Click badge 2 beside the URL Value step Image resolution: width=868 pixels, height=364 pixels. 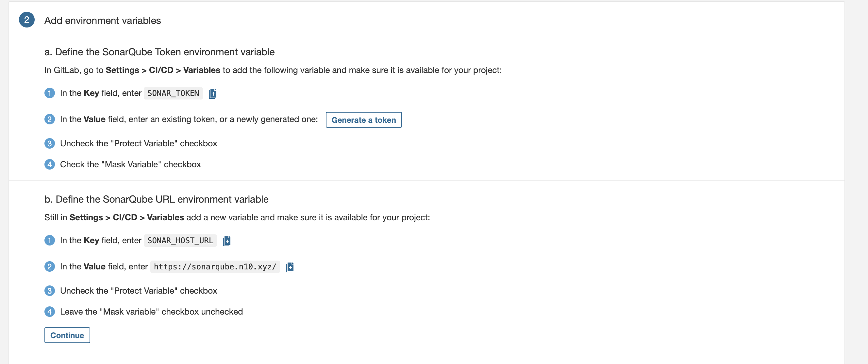50,267
